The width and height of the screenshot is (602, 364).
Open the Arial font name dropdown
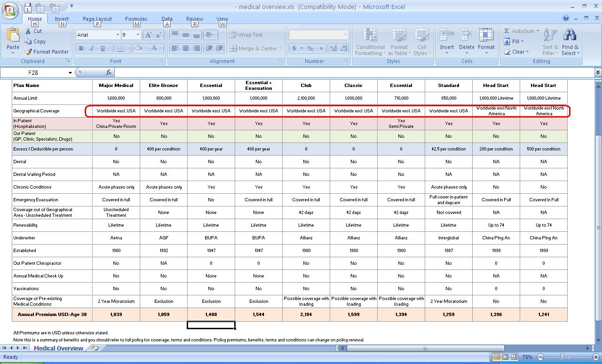coord(118,35)
